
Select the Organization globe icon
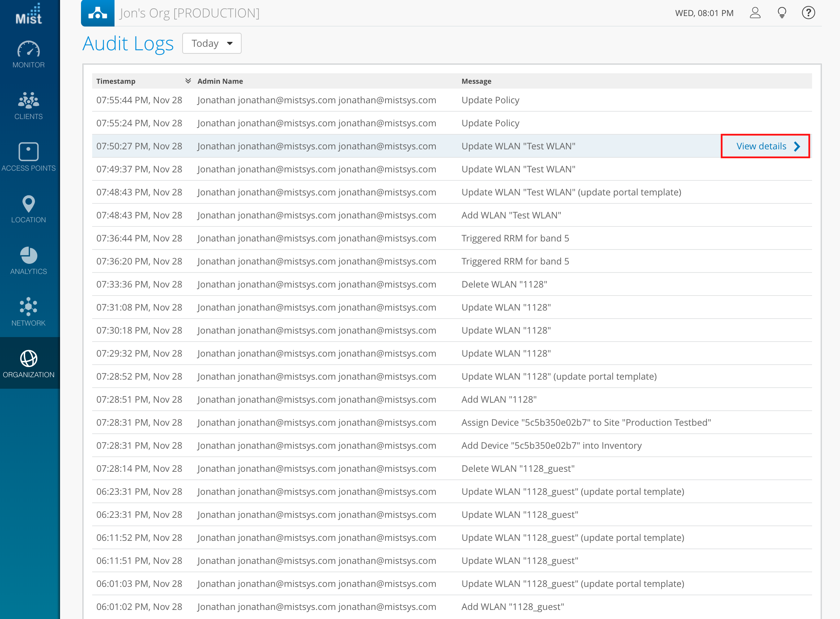(x=29, y=359)
